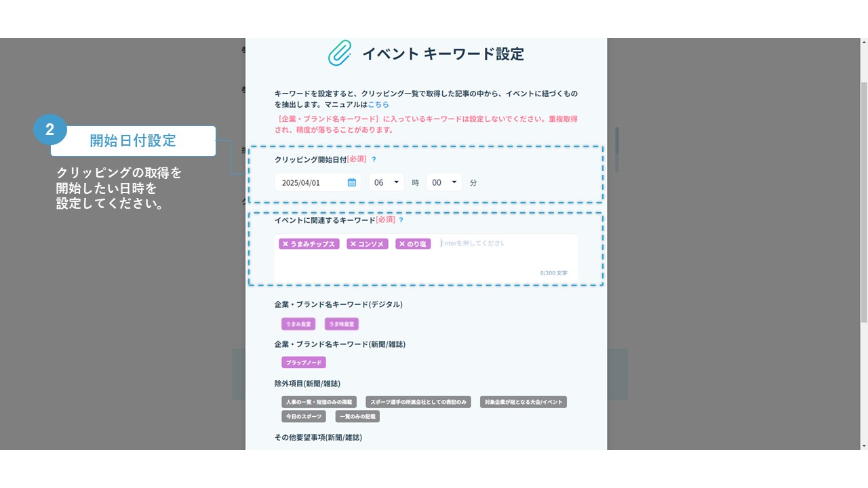The height and width of the screenshot is (488, 868).
Task: Select the うまみ食堂 brand keyword tag
Action: 298,324
